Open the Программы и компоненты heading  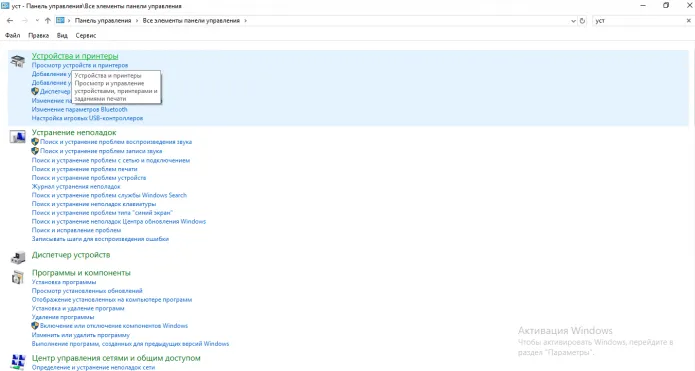(x=81, y=273)
